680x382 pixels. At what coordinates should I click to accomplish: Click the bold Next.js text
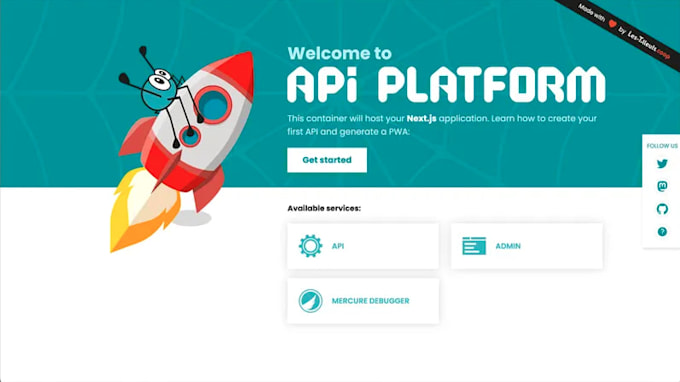click(x=422, y=118)
